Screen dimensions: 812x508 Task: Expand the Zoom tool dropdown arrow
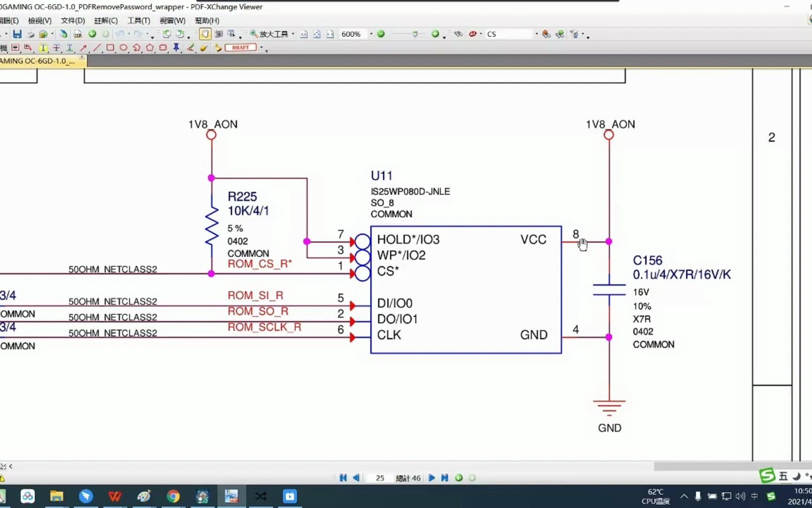[293, 34]
